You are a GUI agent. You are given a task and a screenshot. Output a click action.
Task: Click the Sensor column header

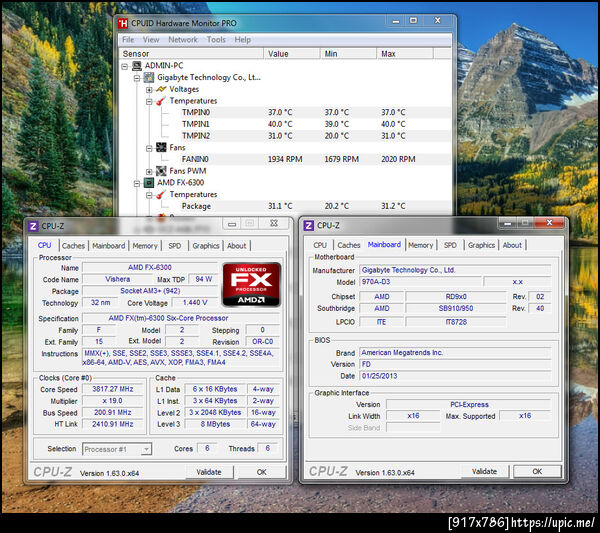(191, 54)
